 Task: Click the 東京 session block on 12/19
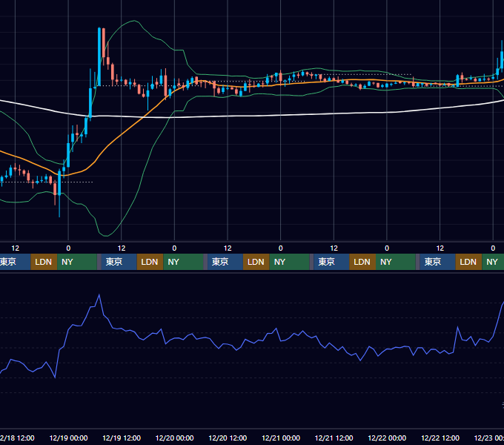119,262
